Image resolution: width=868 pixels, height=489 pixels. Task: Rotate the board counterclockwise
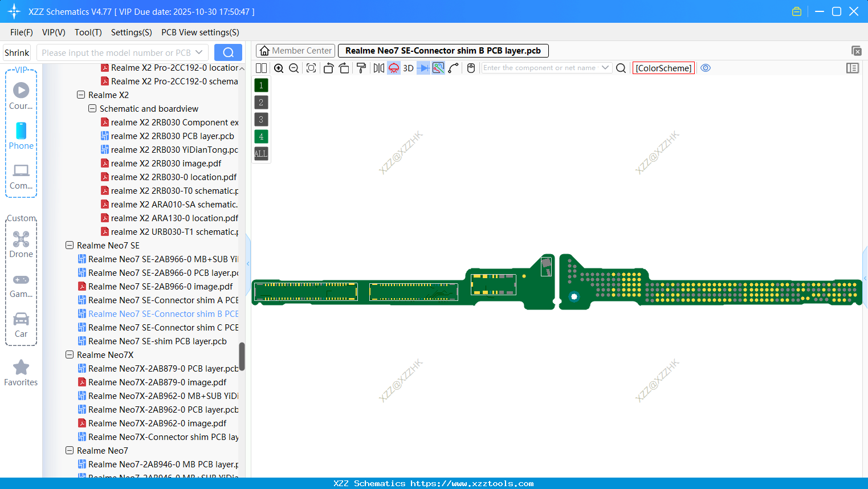tap(328, 68)
